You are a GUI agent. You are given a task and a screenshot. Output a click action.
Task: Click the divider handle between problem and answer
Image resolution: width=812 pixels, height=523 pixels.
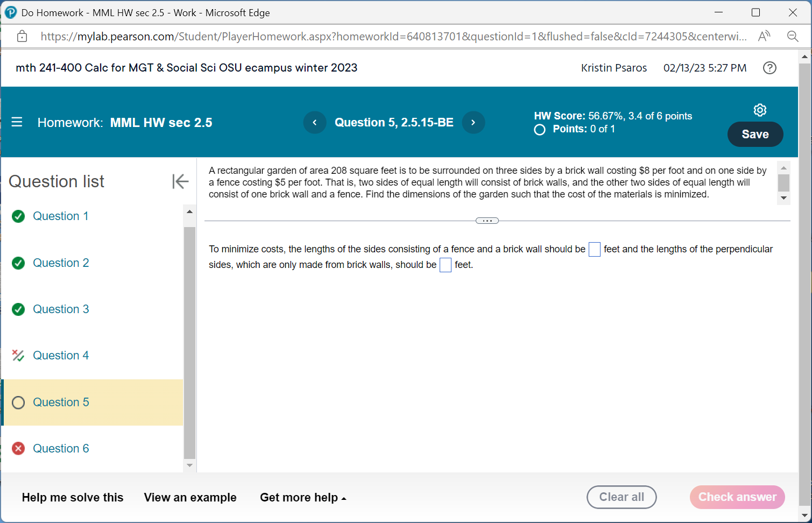click(486, 220)
